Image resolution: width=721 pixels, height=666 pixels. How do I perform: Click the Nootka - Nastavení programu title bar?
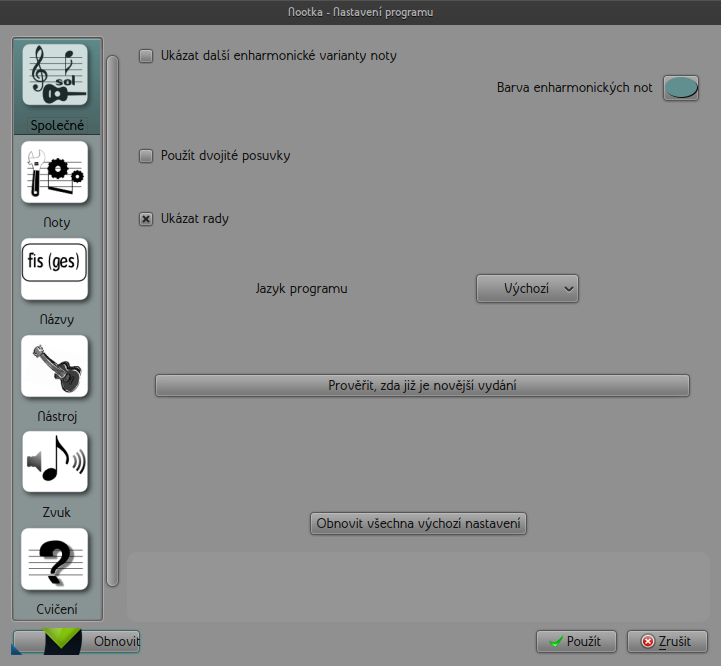point(360,12)
